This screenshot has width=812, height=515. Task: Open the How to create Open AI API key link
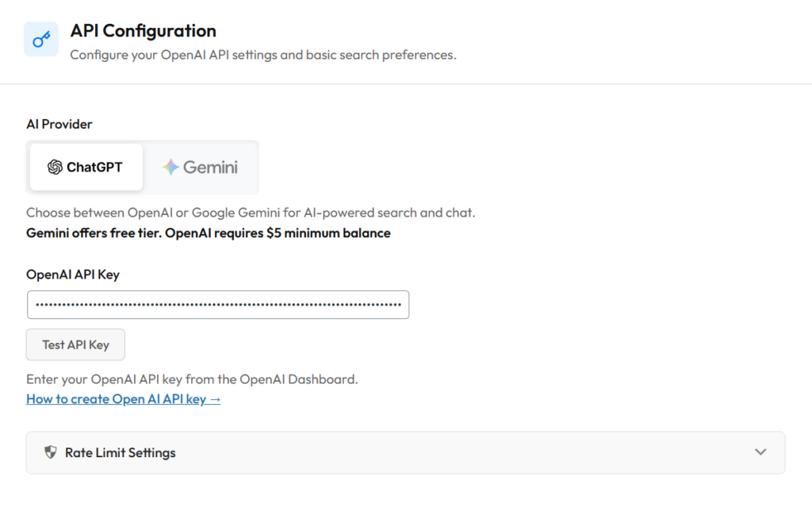tap(117, 399)
